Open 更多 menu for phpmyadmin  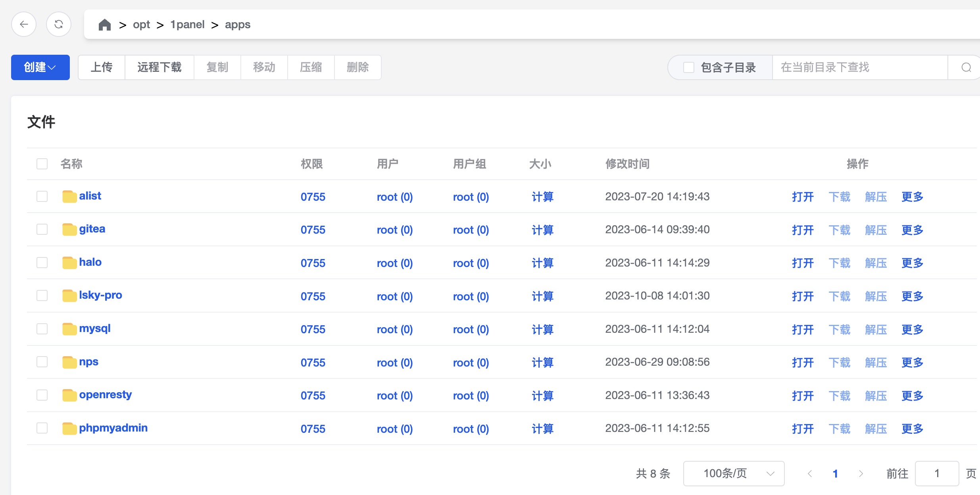click(913, 429)
